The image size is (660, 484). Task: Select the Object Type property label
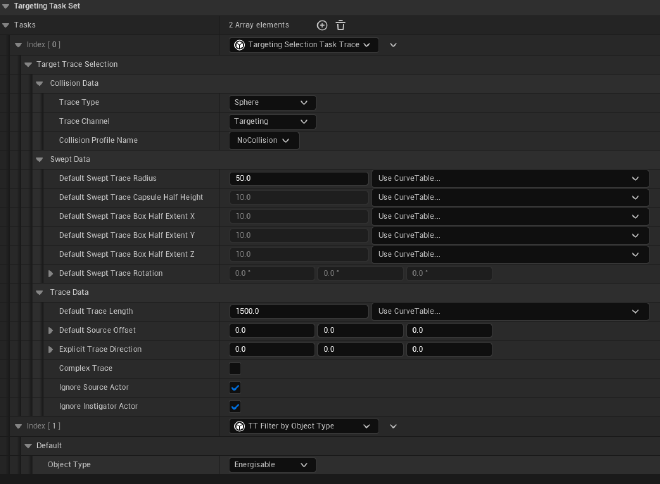click(x=69, y=465)
